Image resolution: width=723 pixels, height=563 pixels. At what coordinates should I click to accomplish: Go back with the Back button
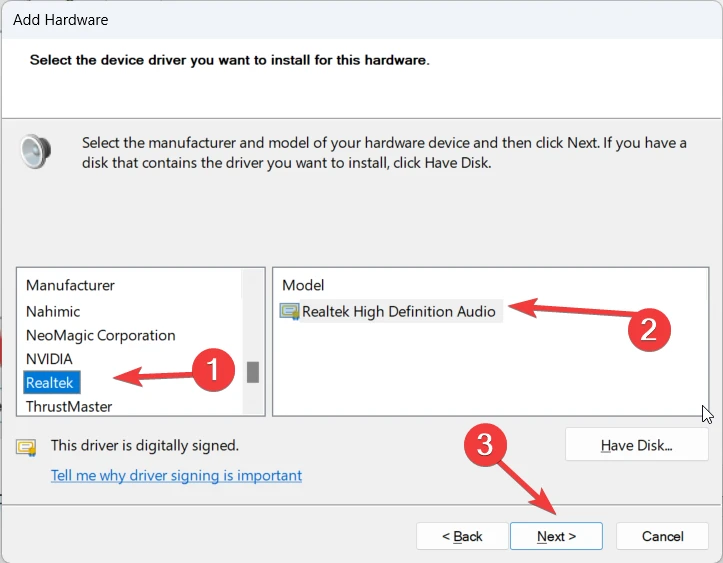[x=462, y=536]
